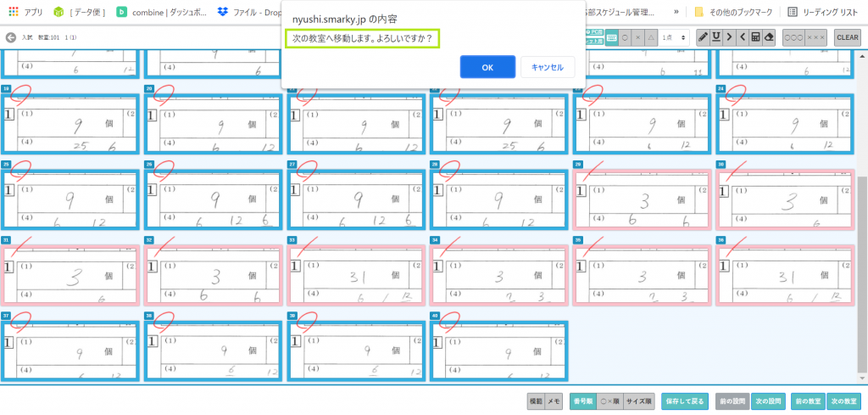
Task: Click キャンセル in the dialog
Action: (548, 67)
